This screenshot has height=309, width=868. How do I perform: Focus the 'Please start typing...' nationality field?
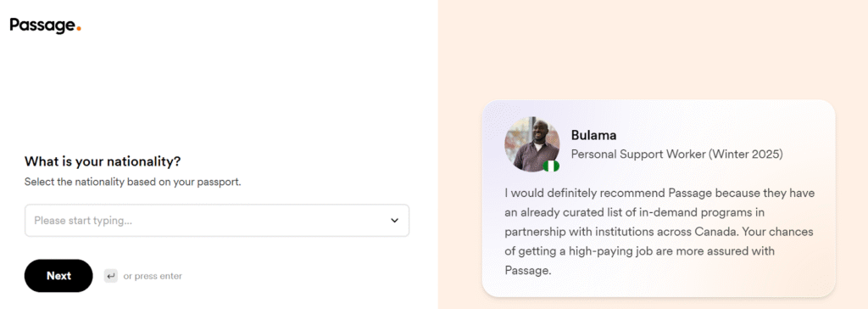(216, 220)
